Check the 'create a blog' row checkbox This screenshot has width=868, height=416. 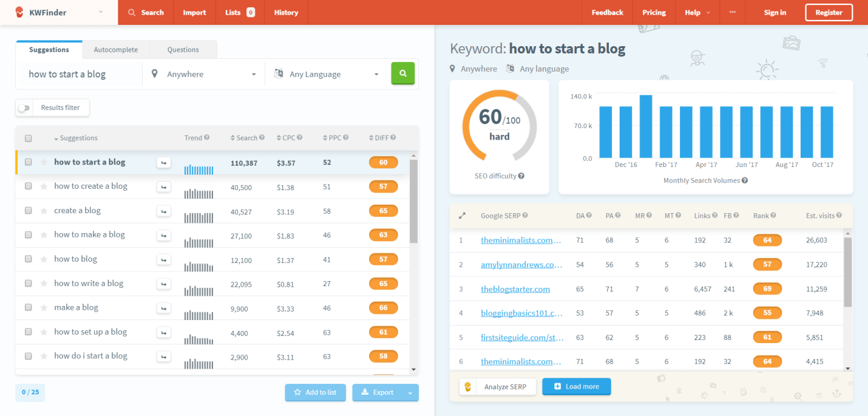pos(29,211)
